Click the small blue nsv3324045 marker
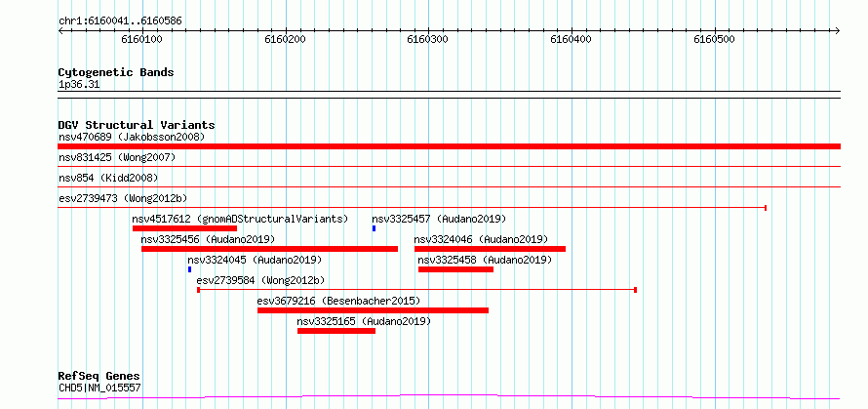868x409 pixels. 190,269
